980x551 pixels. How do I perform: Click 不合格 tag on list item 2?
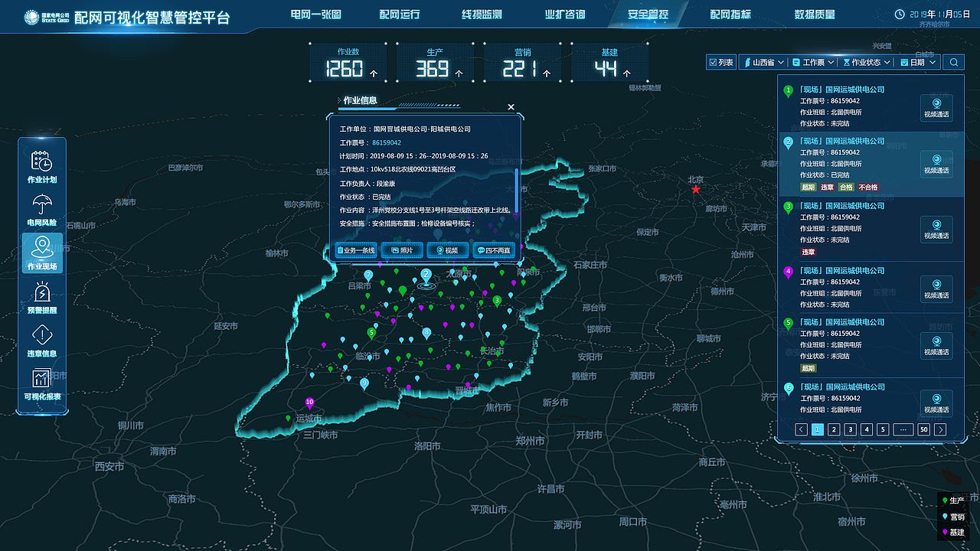(x=867, y=187)
